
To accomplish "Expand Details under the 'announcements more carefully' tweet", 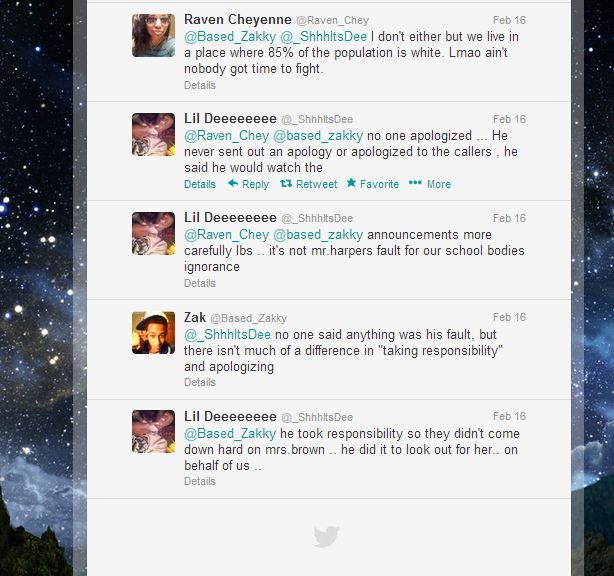I will tap(200, 283).
